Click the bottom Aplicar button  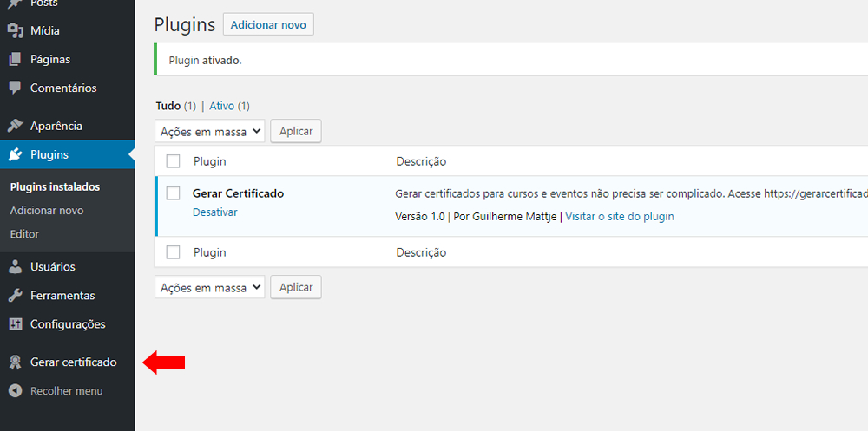[296, 287]
